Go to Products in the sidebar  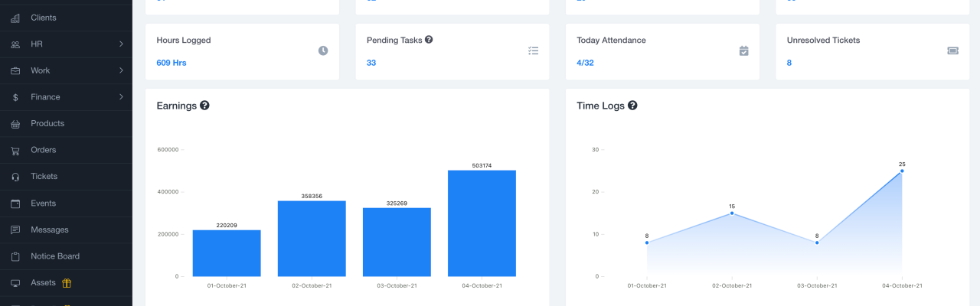pyautogui.click(x=47, y=123)
